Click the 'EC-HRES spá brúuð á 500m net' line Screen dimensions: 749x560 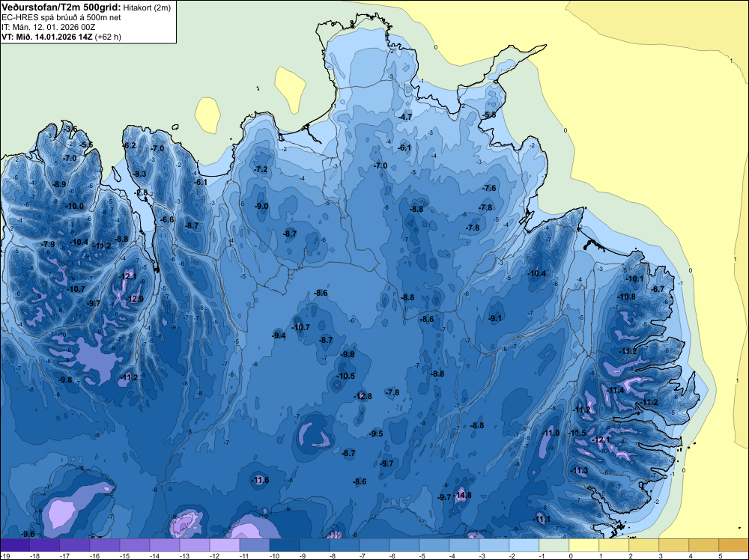61,18
